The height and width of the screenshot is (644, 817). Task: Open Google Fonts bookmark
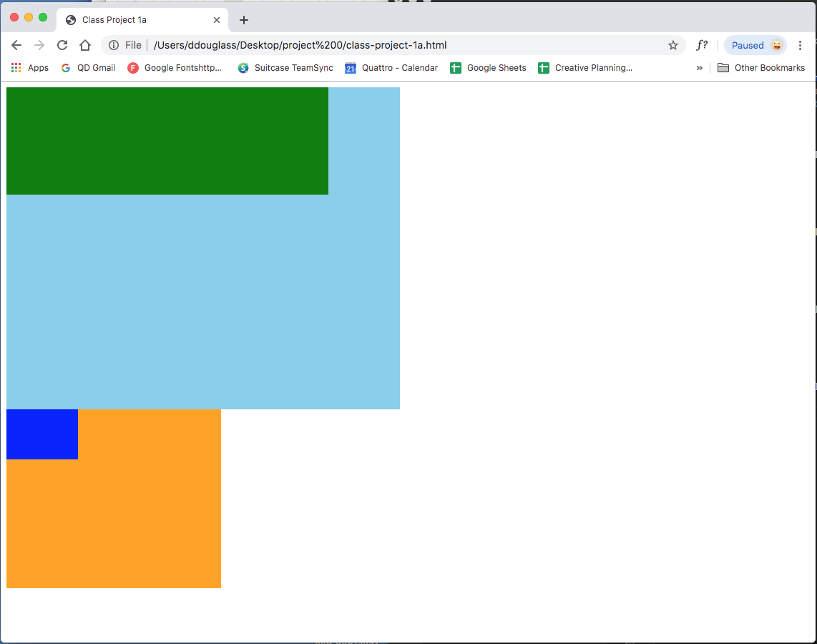(x=175, y=68)
